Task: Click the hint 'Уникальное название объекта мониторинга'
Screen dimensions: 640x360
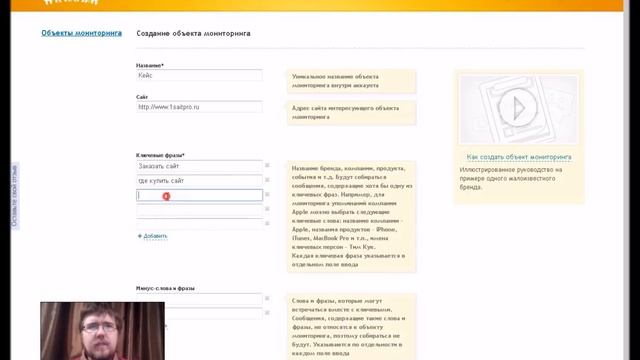Action: 351,81
